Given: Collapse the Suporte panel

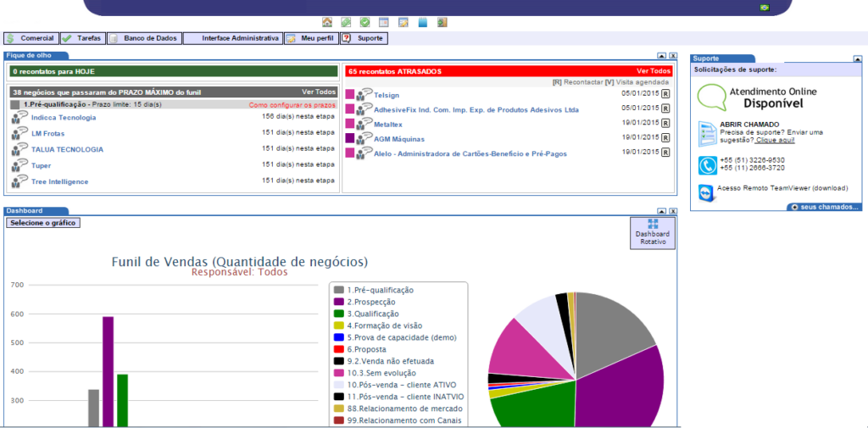Looking at the screenshot, I should tap(857, 58).
